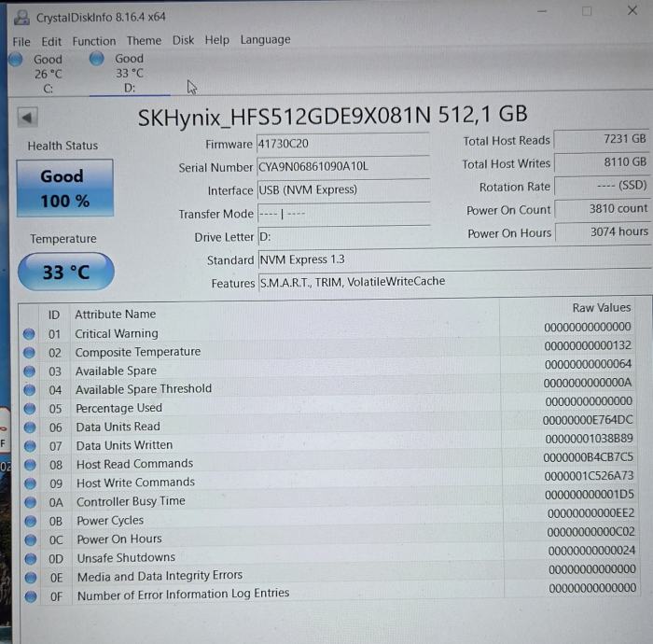Image resolution: width=653 pixels, height=644 pixels.
Task: Click the status dot for Unsafe Shutdowns
Action: [x=31, y=559]
